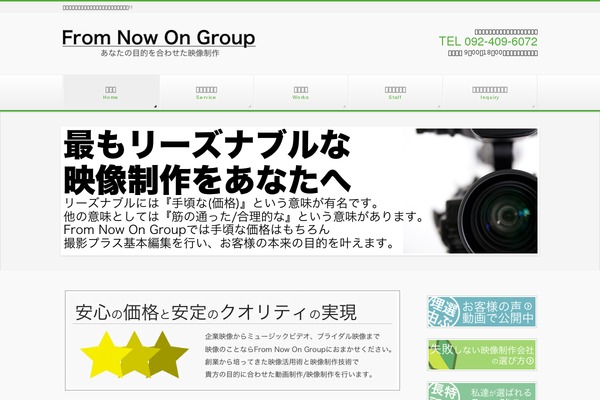Screen dimensions: 600x400
Task: Click the headline 最もリーズナブルな
Action: pos(207,145)
